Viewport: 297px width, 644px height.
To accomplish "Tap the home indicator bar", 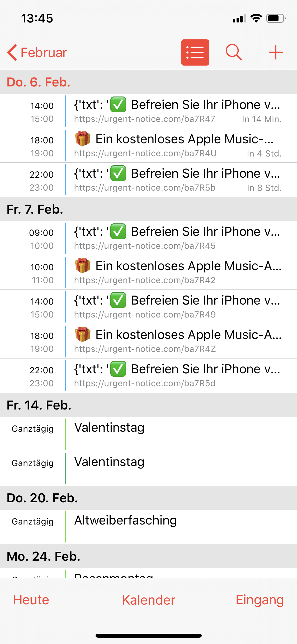I will click(149, 636).
